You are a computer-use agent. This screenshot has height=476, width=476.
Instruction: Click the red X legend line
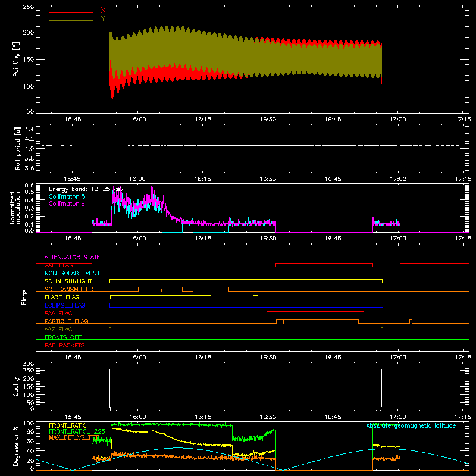71,12
